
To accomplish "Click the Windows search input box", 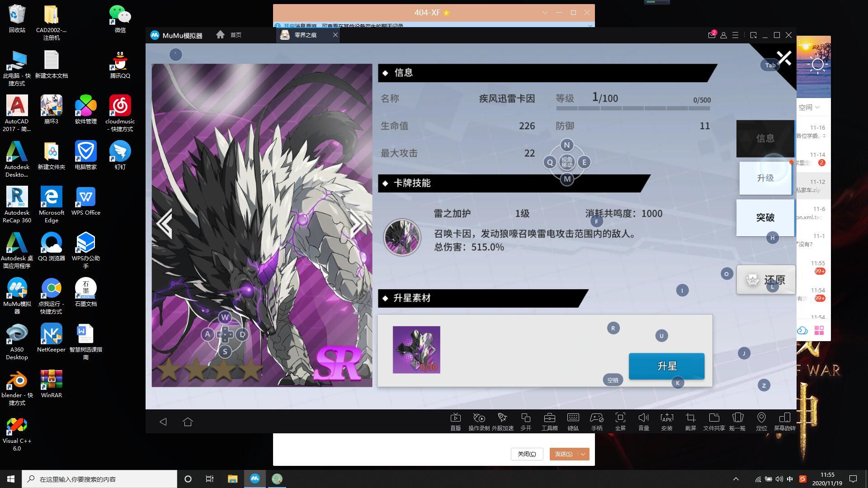I will pyautogui.click(x=99, y=479).
